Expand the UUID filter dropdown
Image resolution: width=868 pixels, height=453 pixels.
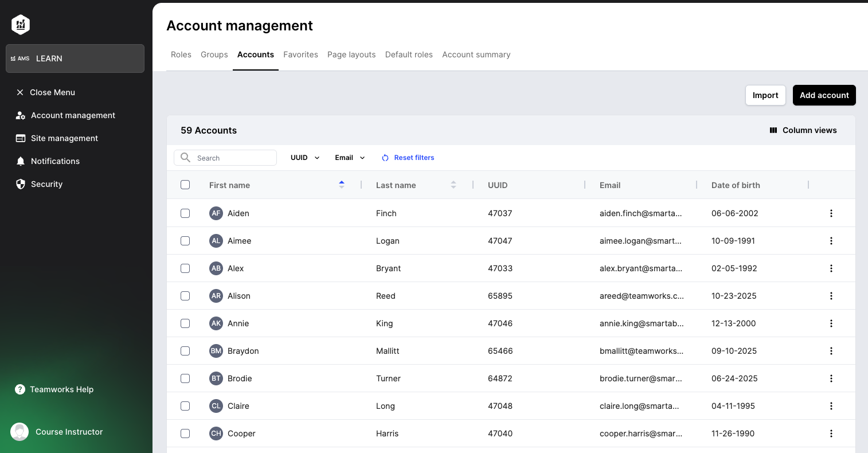click(x=305, y=158)
